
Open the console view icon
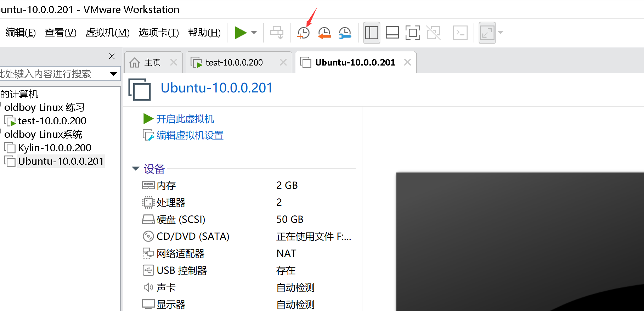[460, 33]
